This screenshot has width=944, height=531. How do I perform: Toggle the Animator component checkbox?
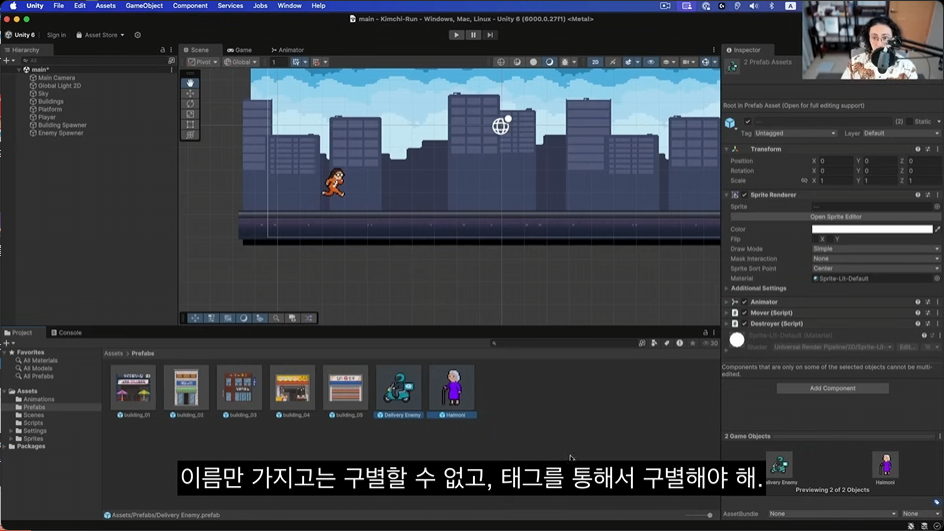pos(745,302)
